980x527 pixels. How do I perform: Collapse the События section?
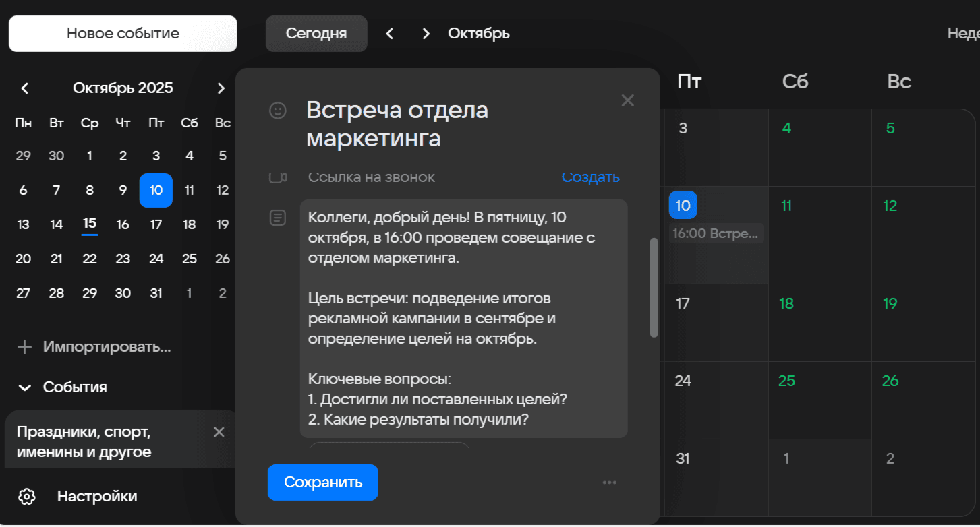click(x=24, y=387)
